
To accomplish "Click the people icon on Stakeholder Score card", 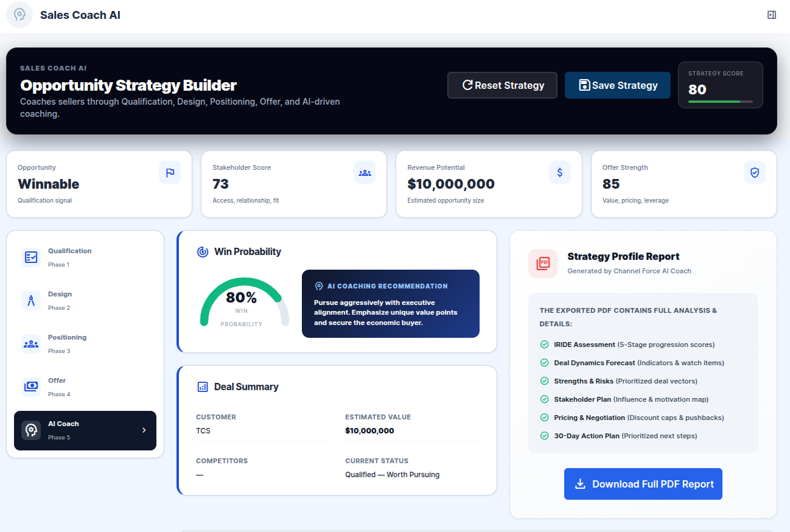I will [x=365, y=172].
